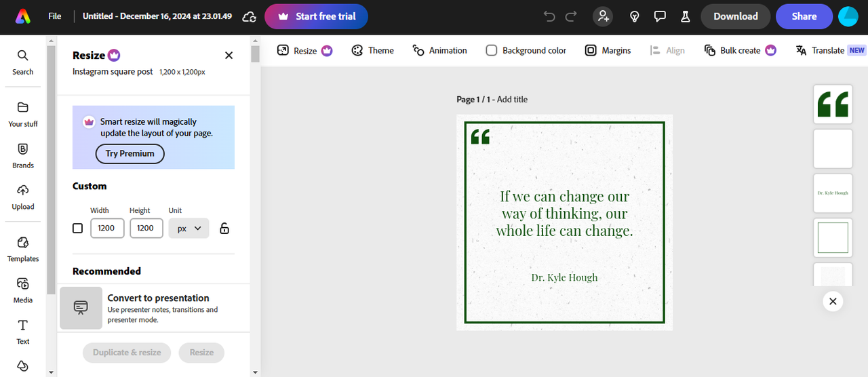This screenshot has height=377, width=868.
Task: Select the Dr. Kyle Hough layer thumbnail
Action: [833, 193]
